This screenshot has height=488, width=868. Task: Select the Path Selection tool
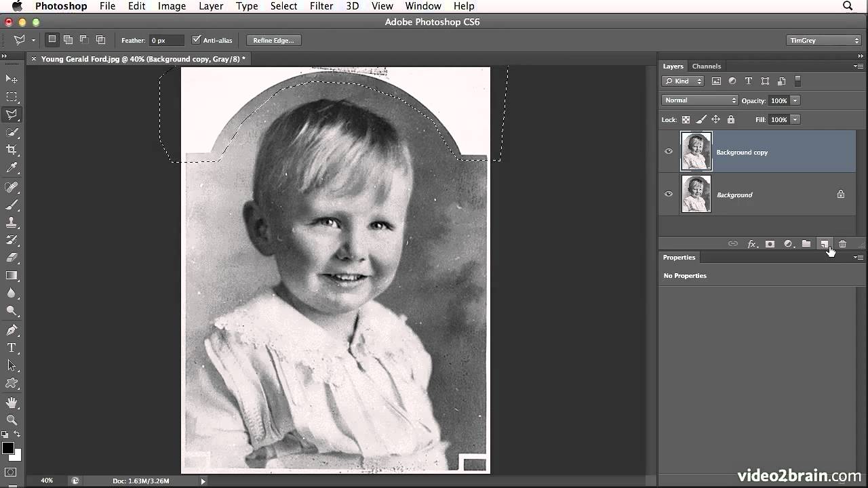[12, 365]
